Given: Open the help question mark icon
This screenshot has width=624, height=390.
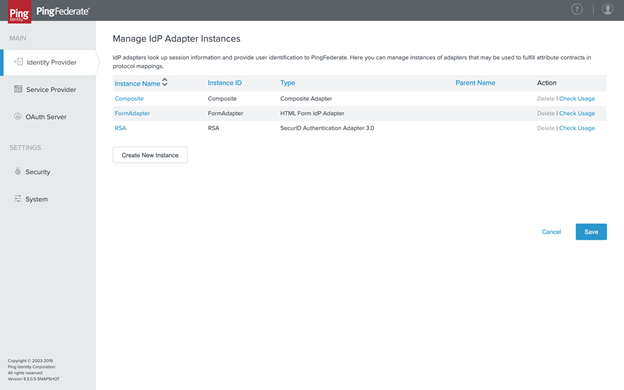Looking at the screenshot, I should pos(577,9).
